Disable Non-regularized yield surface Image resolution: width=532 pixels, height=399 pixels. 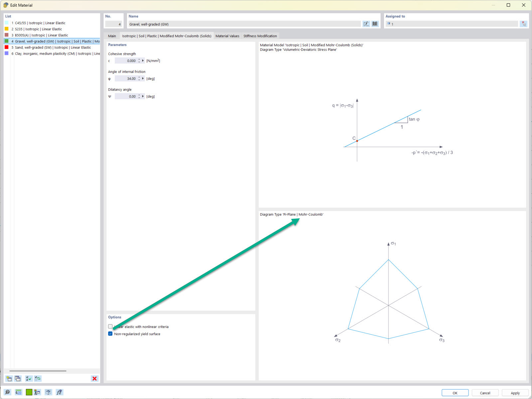click(110, 334)
